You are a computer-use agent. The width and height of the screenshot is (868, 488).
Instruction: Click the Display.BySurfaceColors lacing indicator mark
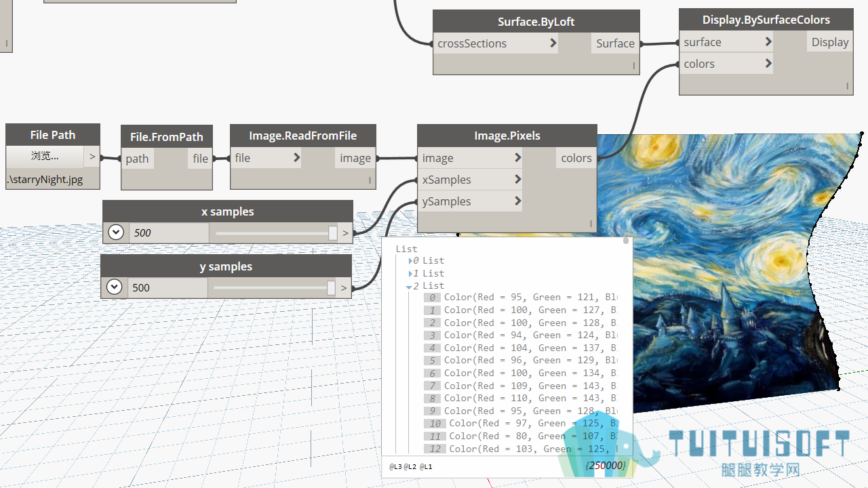click(847, 85)
